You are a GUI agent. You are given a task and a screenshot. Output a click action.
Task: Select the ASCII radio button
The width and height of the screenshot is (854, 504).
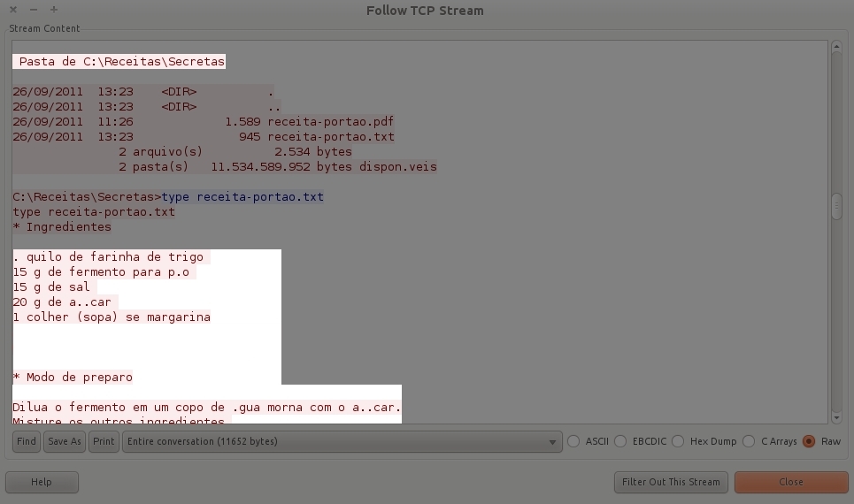coord(573,441)
